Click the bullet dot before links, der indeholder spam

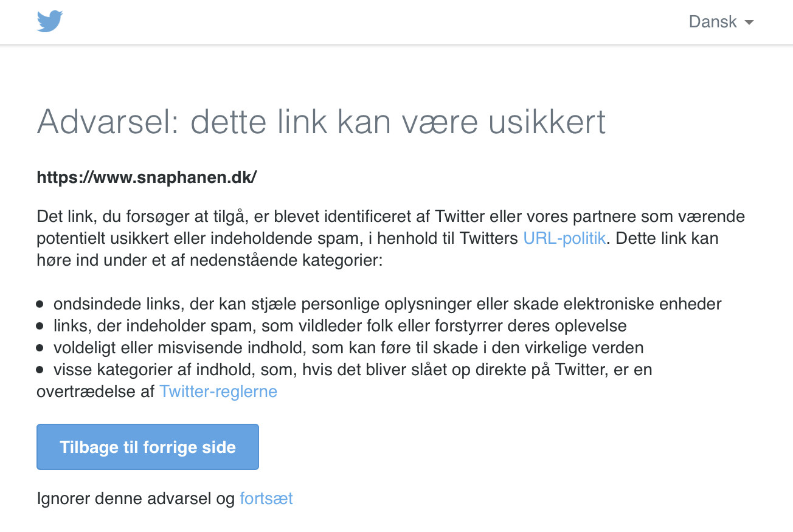coord(40,326)
